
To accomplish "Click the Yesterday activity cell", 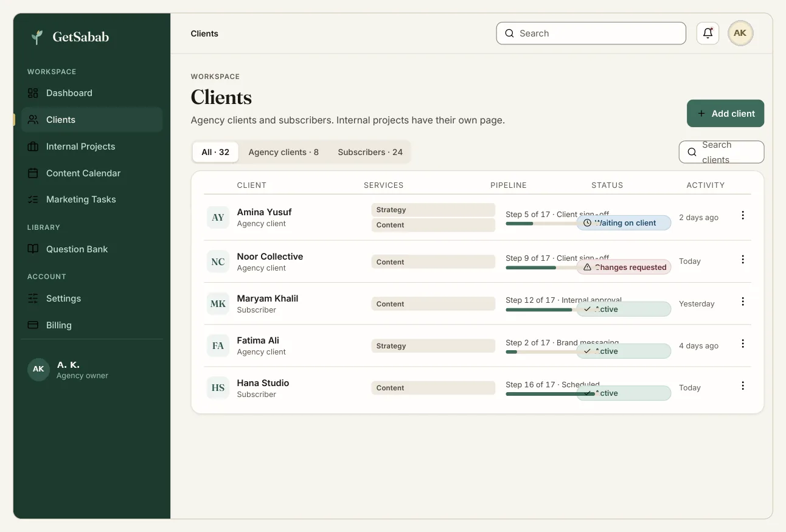I will pyautogui.click(x=697, y=304).
